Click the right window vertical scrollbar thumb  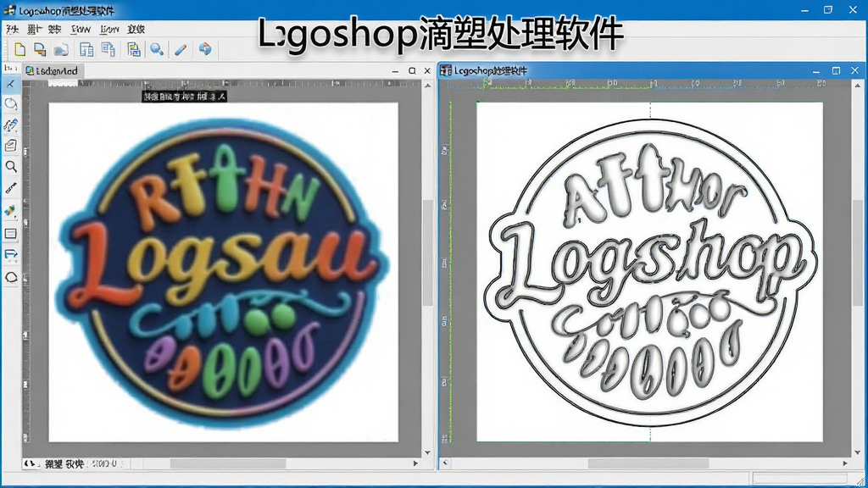[858, 252]
